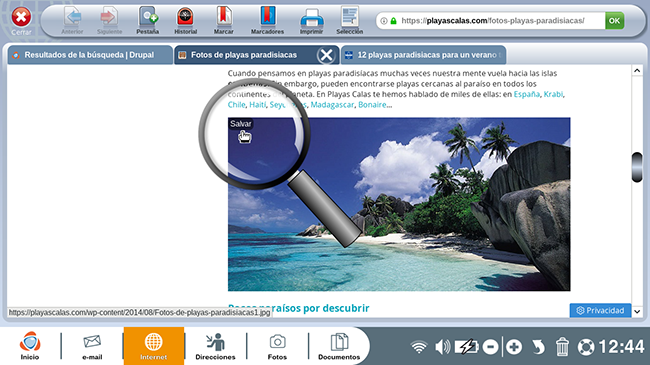Image resolution: width=650 pixels, height=365 pixels.
Task: Zoom in with the plus icon
Action: click(x=514, y=347)
